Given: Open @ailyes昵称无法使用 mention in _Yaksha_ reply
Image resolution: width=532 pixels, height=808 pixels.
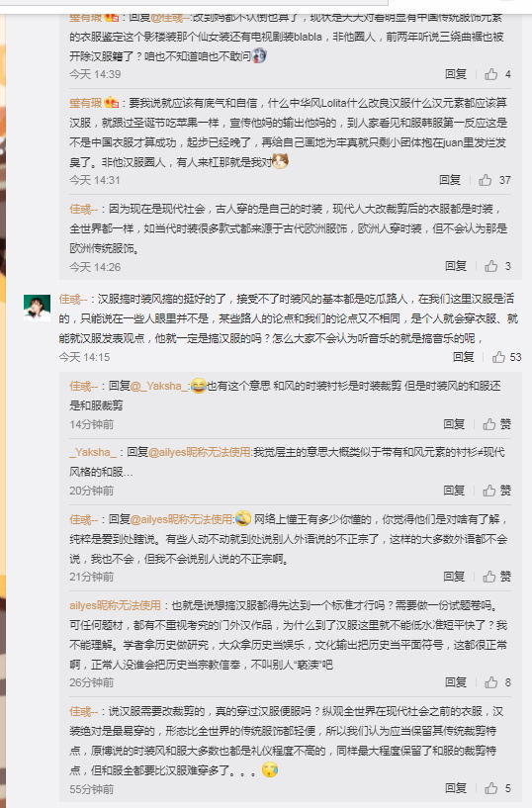Looking at the screenshot, I should [x=200, y=452].
